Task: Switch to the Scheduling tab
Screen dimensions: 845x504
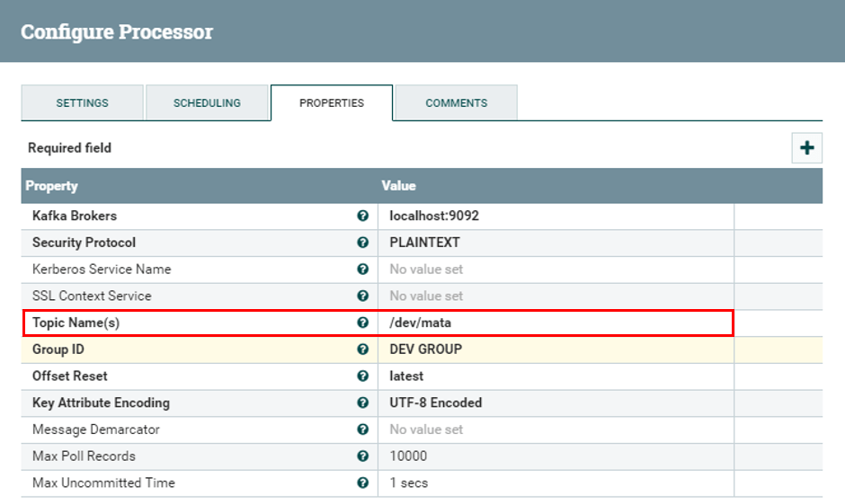Action: pyautogui.click(x=207, y=103)
